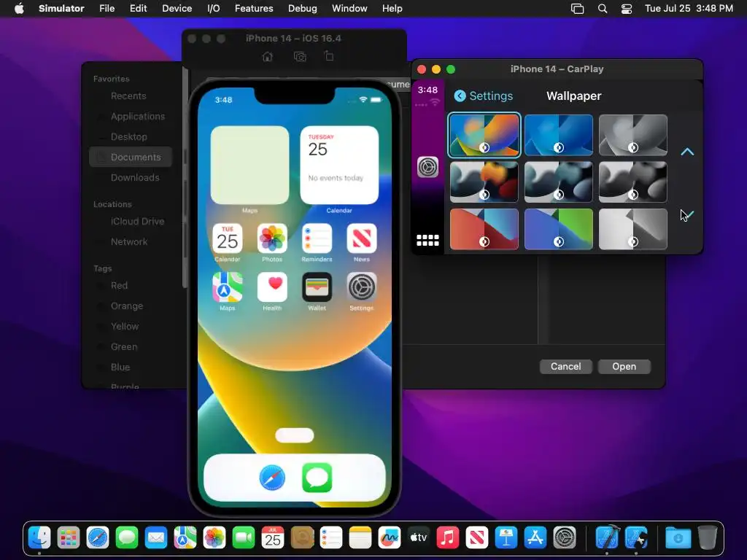
Task: Select colorful orange-blue CarPlay wallpaper
Action: coord(484,135)
